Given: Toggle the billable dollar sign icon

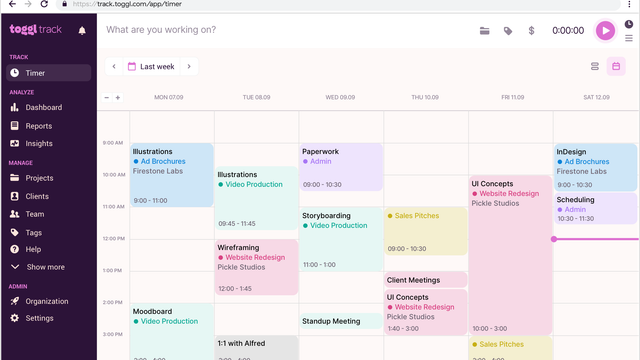Looking at the screenshot, I should point(531,31).
